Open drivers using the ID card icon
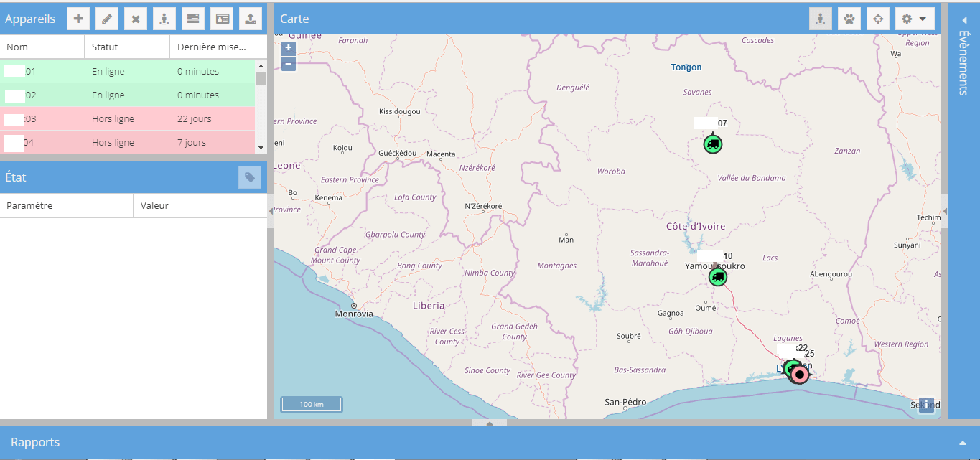 coord(222,19)
